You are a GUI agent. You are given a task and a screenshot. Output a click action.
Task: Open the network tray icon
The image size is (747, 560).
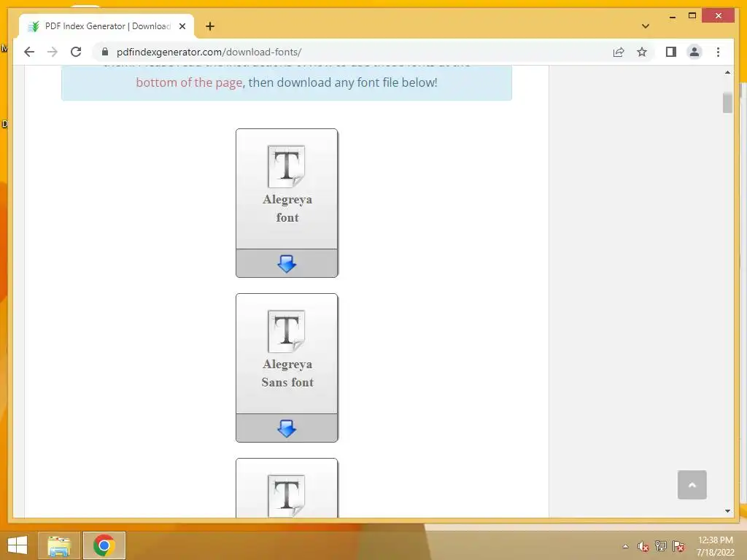click(x=661, y=546)
